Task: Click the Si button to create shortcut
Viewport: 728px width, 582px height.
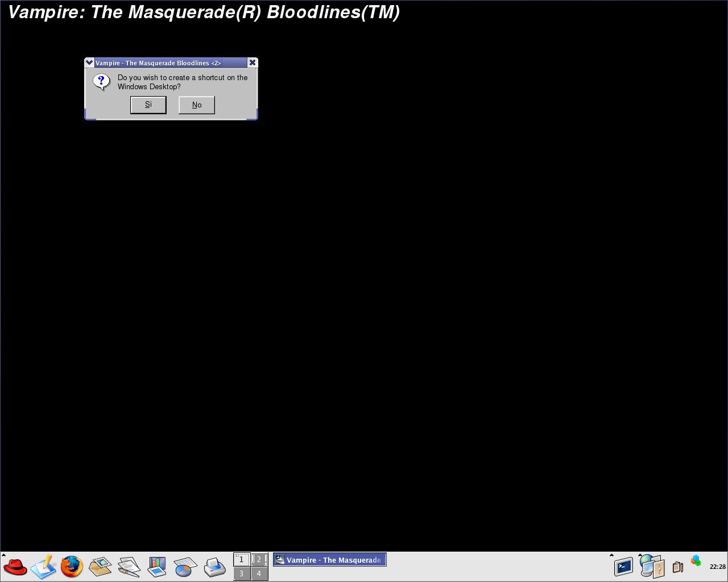Action: 148,105
